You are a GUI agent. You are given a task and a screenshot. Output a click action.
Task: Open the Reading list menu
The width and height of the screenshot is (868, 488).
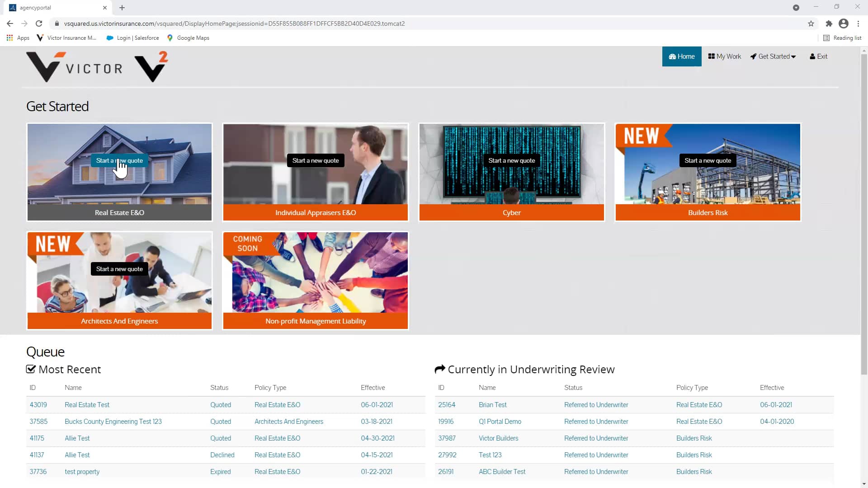click(843, 38)
